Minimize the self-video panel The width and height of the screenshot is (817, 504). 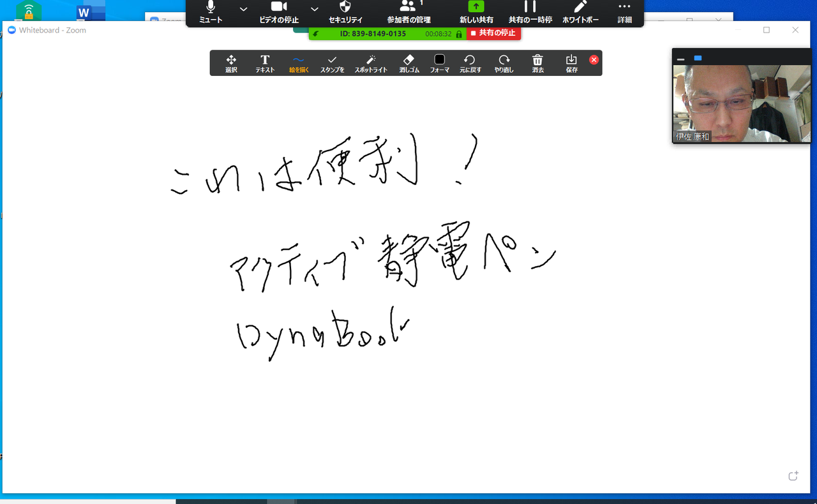tap(680, 59)
